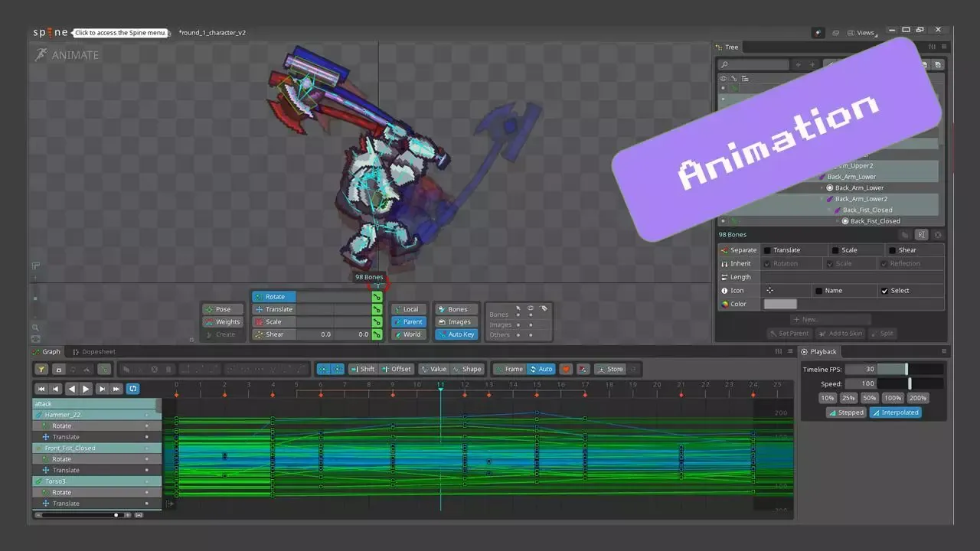
Task: Go to the next keyframe
Action: click(x=102, y=389)
